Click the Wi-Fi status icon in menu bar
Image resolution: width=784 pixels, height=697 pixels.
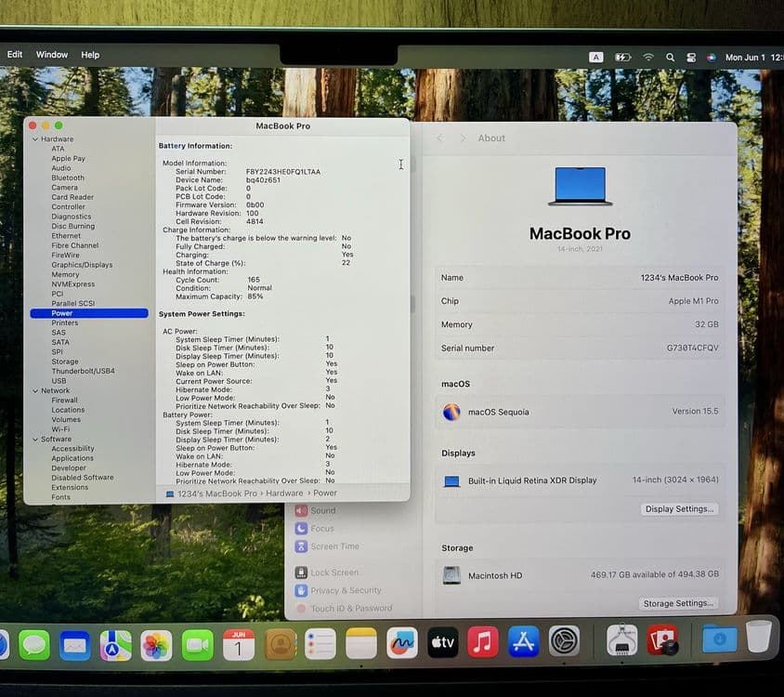[x=648, y=57]
